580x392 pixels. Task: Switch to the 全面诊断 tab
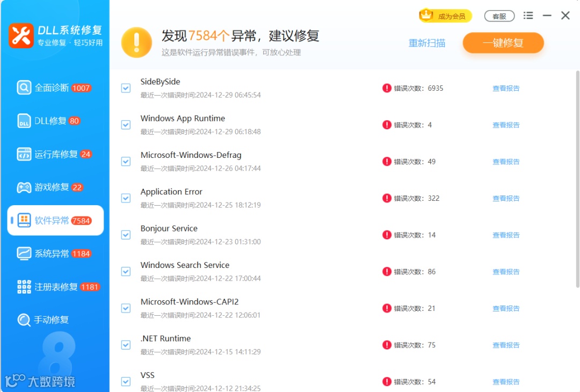pos(55,88)
